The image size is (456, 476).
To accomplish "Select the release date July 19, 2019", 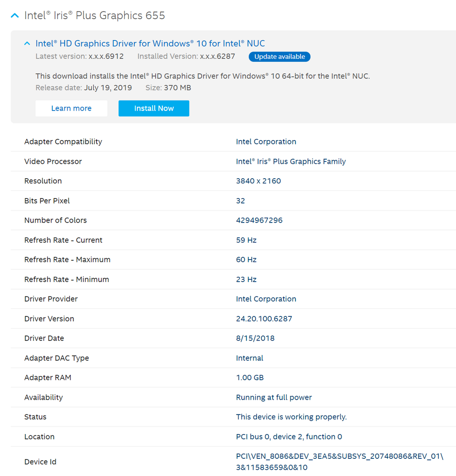I will (108, 88).
